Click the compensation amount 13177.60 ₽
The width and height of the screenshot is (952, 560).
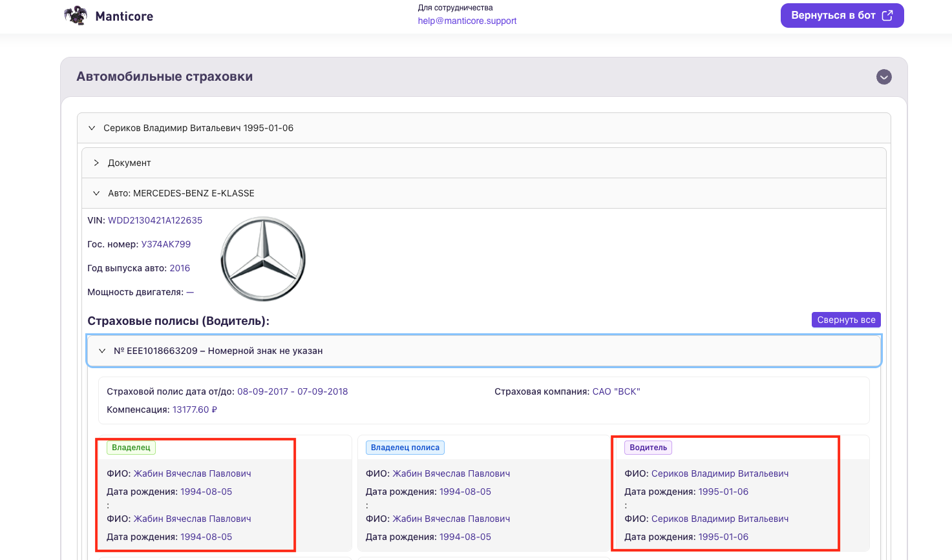point(195,410)
